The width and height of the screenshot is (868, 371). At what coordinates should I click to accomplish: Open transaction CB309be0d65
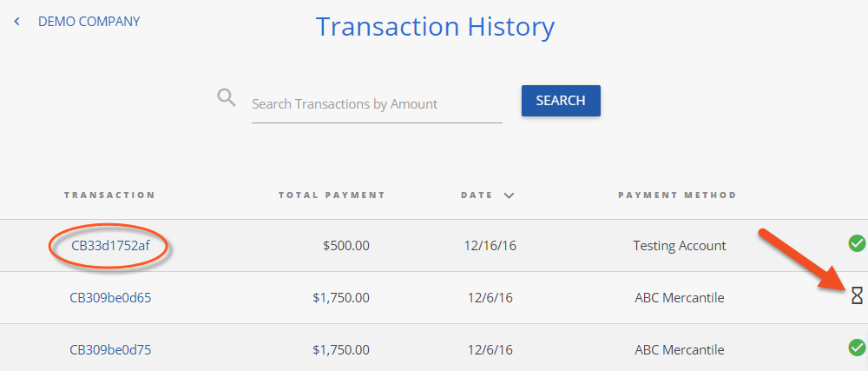point(110,298)
